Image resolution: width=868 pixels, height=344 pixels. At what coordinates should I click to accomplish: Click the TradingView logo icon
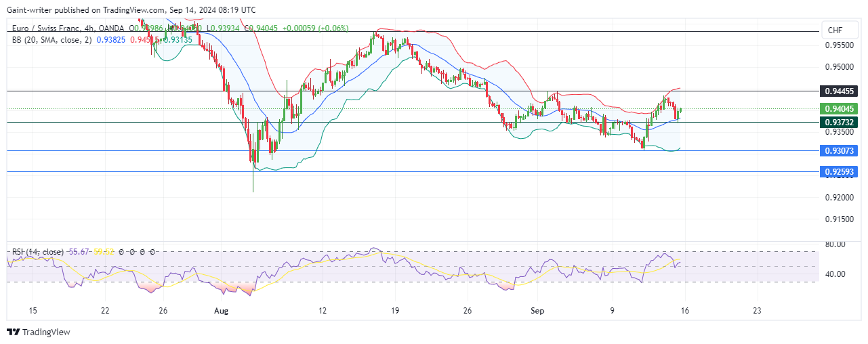pyautogui.click(x=14, y=332)
